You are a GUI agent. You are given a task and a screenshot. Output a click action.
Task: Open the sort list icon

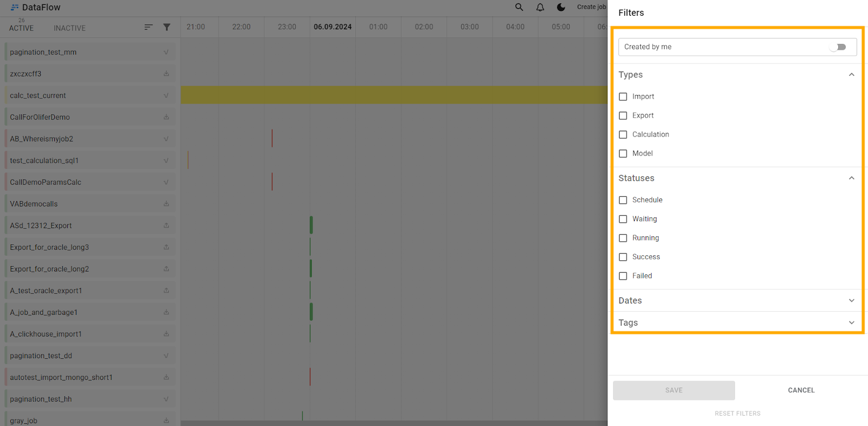click(148, 27)
